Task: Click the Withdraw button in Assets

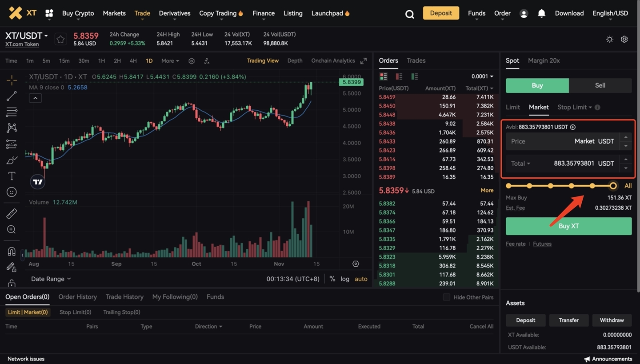Action: (612, 320)
